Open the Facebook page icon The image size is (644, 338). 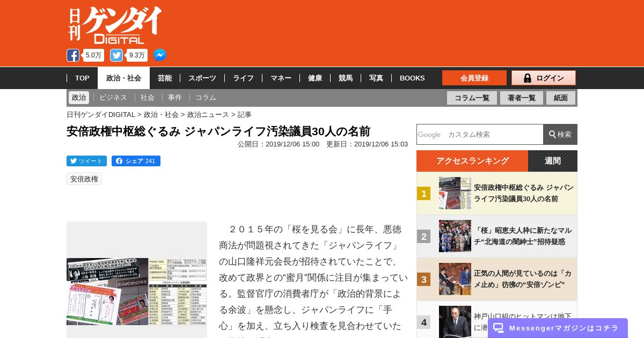click(73, 55)
